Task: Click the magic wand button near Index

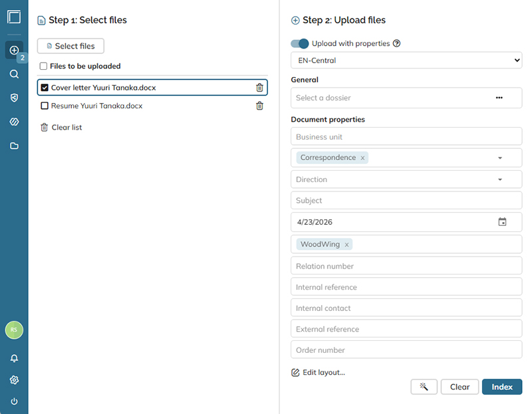Action: 424,387
